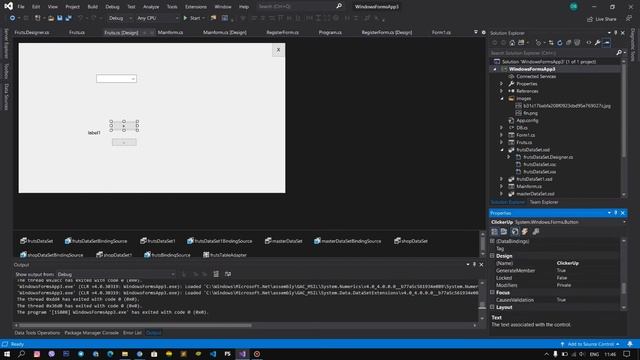The height and width of the screenshot is (360, 640).
Task: Open the Debug configuration dropdown
Action: (x=120, y=18)
